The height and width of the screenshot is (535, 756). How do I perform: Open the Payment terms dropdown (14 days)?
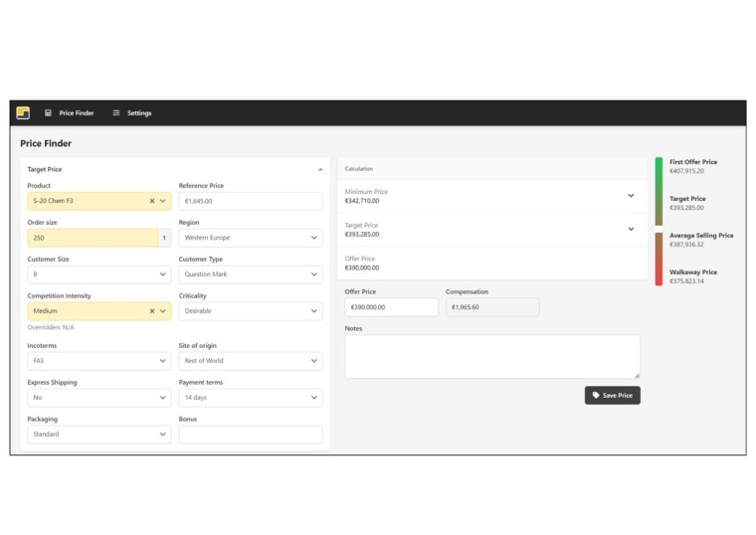point(251,398)
